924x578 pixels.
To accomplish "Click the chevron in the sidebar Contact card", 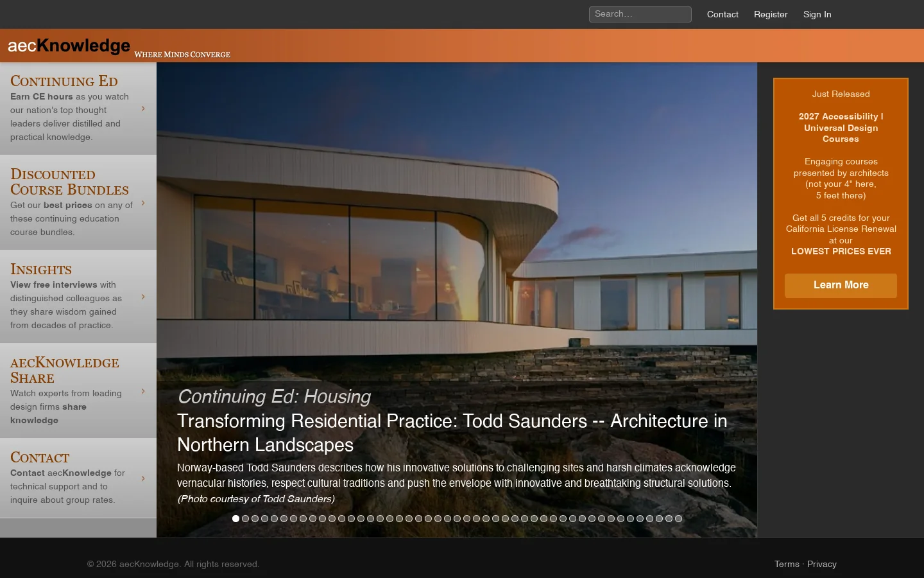I will pyautogui.click(x=143, y=478).
